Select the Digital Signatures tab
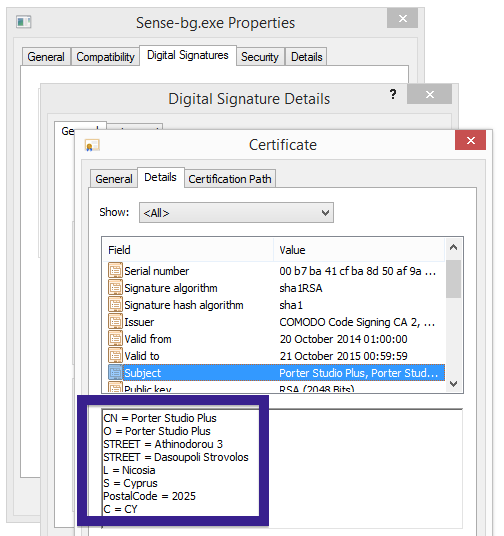 (188, 55)
